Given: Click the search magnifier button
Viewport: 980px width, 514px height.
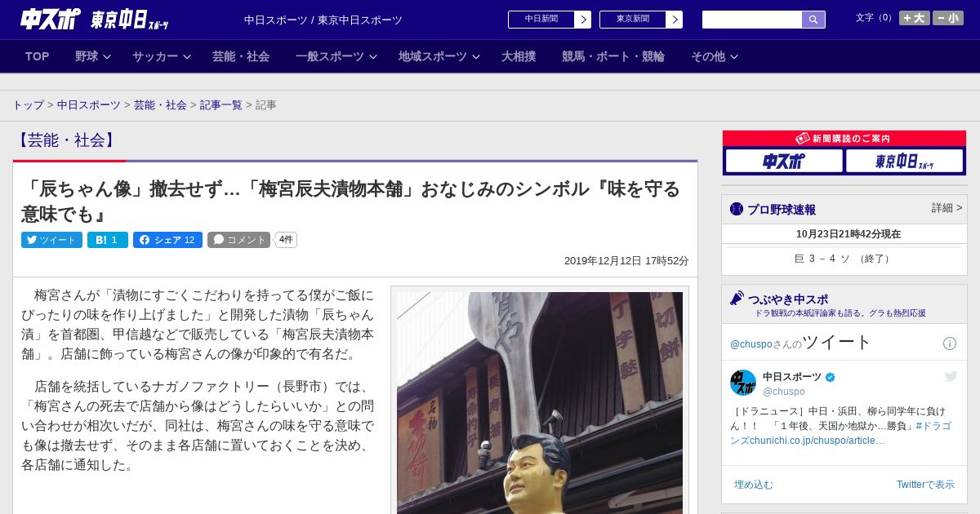Looking at the screenshot, I should 813,20.
